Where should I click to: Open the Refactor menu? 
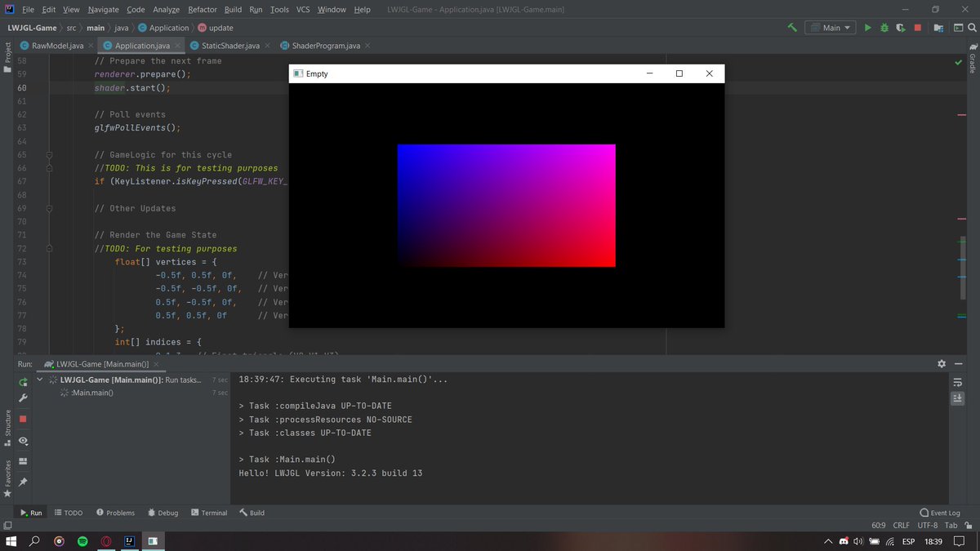(x=203, y=9)
